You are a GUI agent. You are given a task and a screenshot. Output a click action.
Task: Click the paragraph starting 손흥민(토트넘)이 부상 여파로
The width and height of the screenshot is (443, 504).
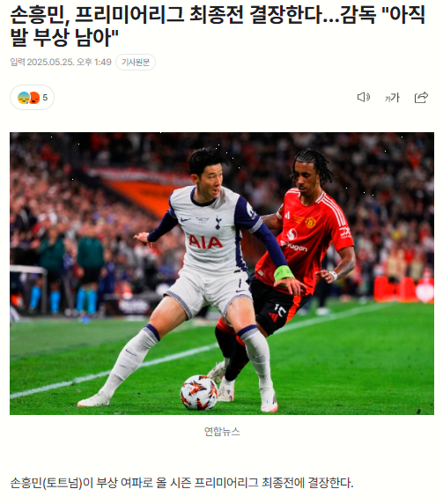[x=181, y=483]
